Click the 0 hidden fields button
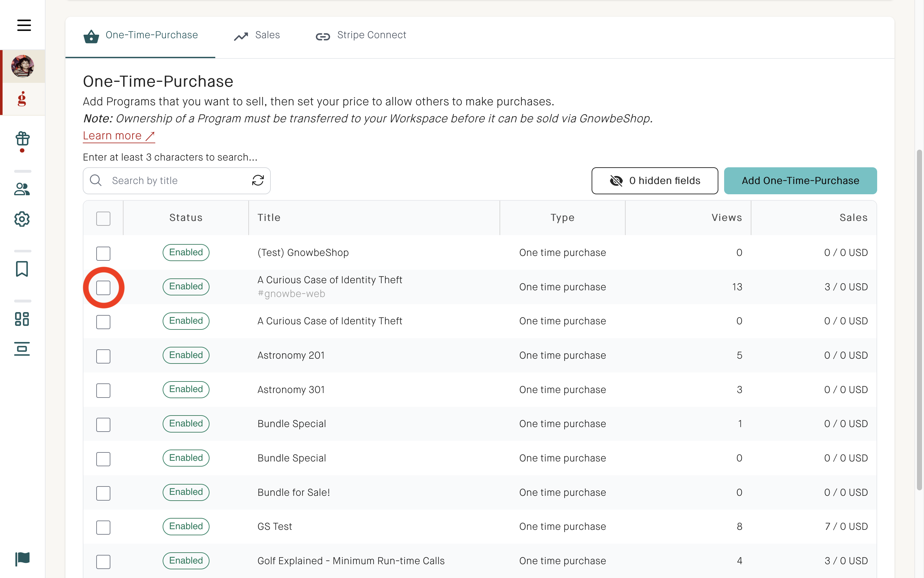This screenshot has height=578, width=924. [x=655, y=181]
